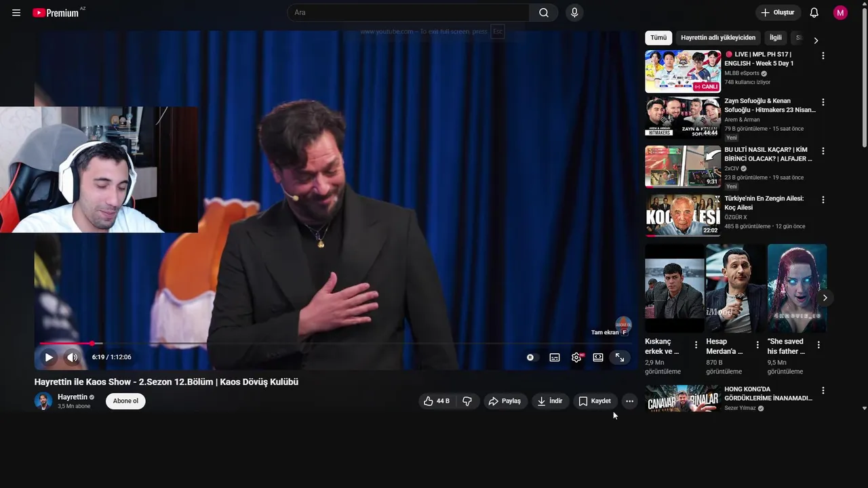
Task: Click the ÖZGÜR X channel name
Action: click(736, 218)
